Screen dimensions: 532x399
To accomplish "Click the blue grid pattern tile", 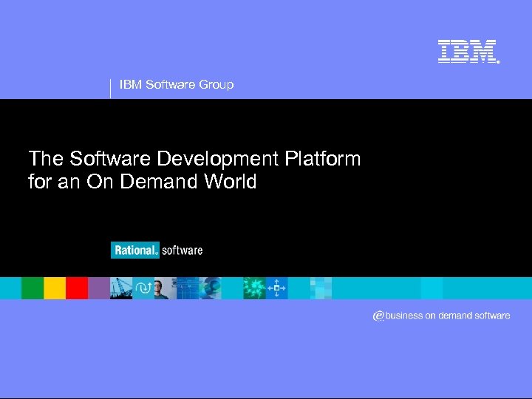I will pyautogui.click(x=188, y=288).
